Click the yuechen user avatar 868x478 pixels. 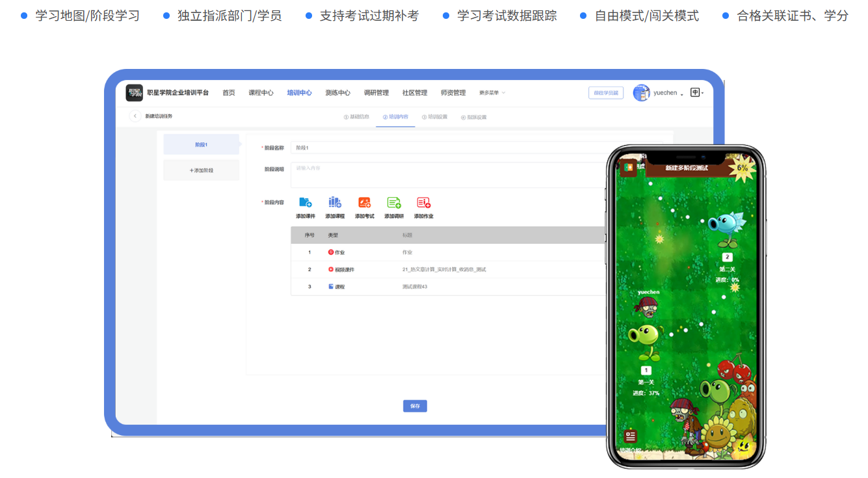click(641, 93)
